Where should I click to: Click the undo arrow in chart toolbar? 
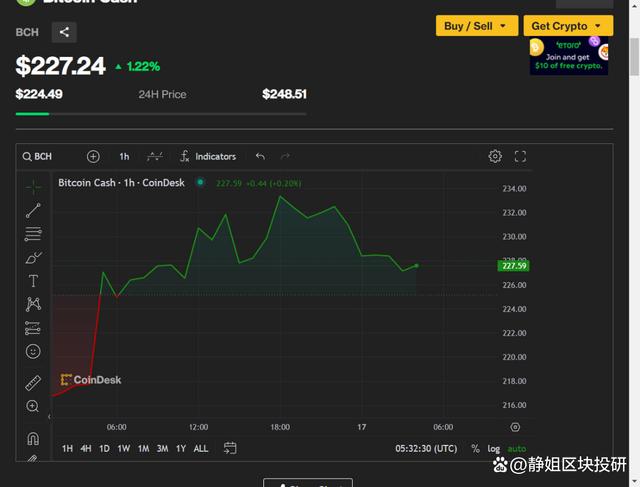point(260,156)
